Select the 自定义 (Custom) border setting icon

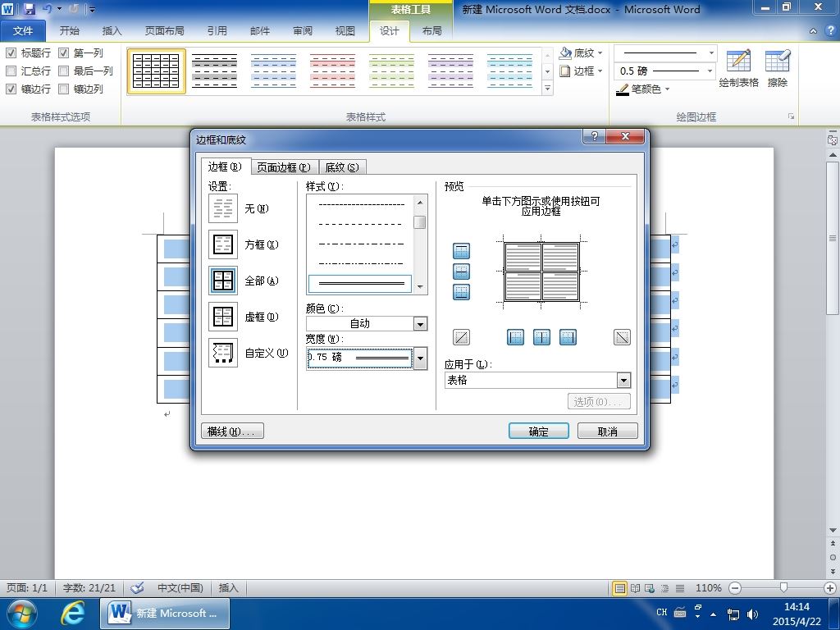(223, 353)
